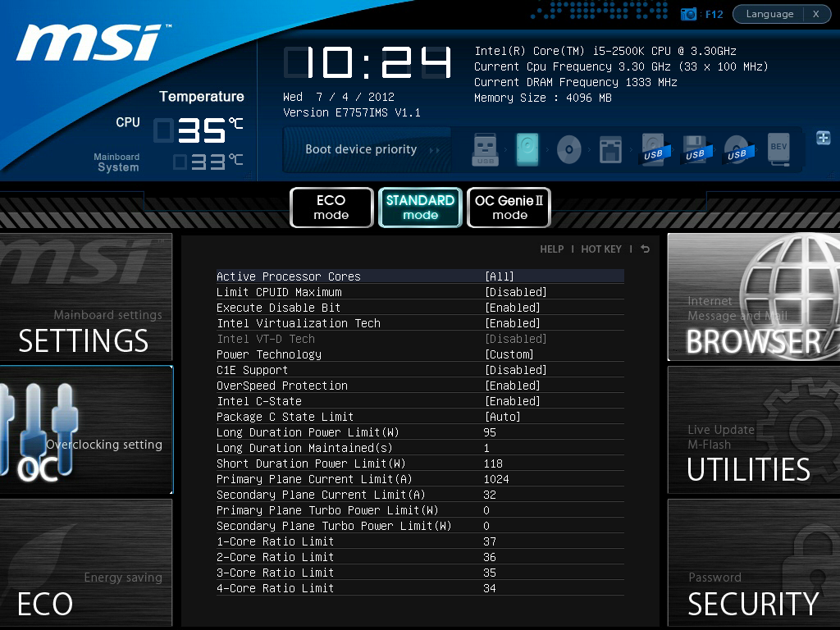Image resolution: width=840 pixels, height=630 pixels.
Task: Change Package C State Limit [Auto] value
Action: pos(503,416)
